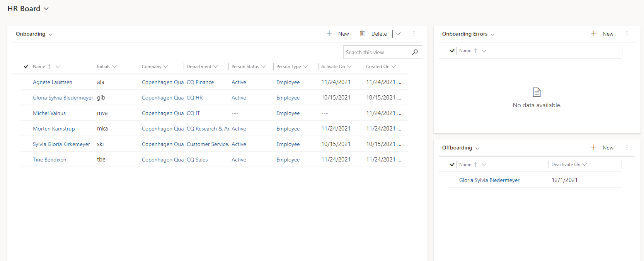Toggle select-all checkmark in Onboarding Errors grid
Screen dimensions: 644x261
click(452, 51)
